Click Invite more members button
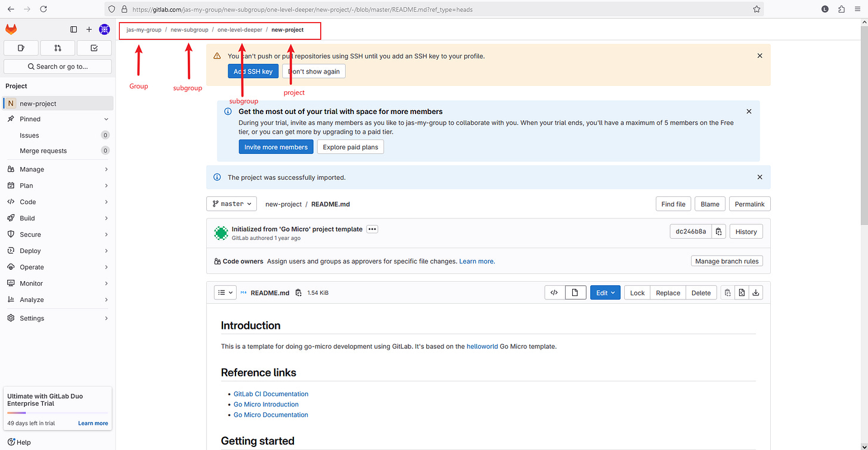 coord(276,147)
